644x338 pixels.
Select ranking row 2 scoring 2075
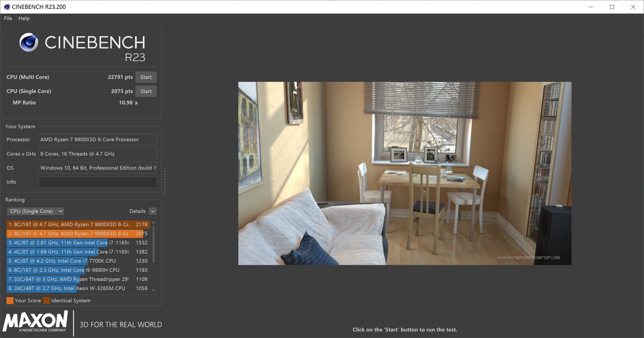pos(78,233)
